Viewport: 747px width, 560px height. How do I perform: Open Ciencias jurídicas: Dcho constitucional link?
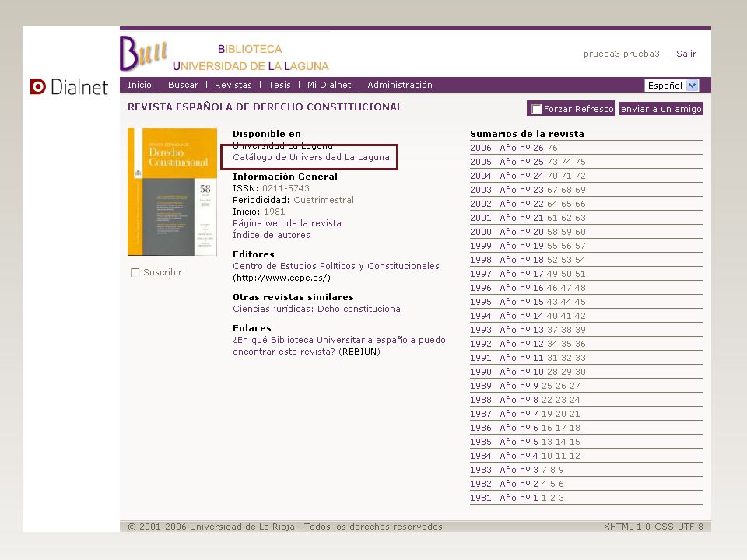[x=317, y=309]
